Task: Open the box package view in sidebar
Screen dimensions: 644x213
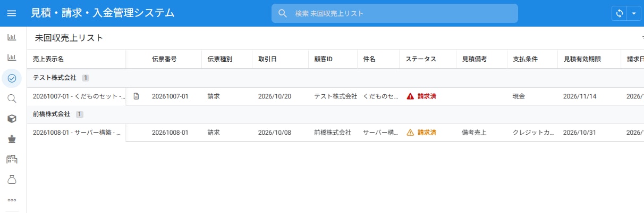Action: pos(12,119)
